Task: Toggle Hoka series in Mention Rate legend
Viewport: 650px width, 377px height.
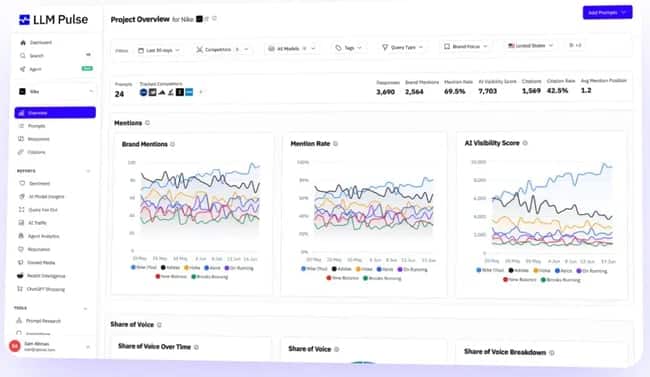Action: click(x=364, y=269)
